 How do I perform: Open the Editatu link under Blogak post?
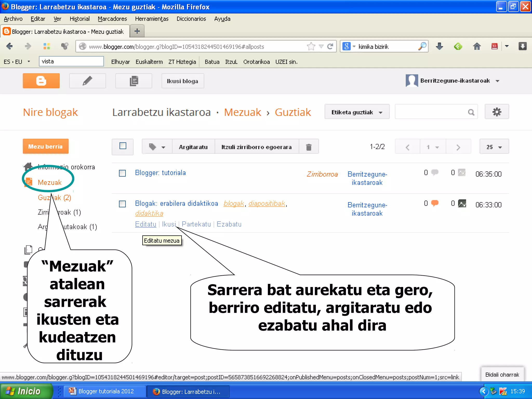click(145, 224)
